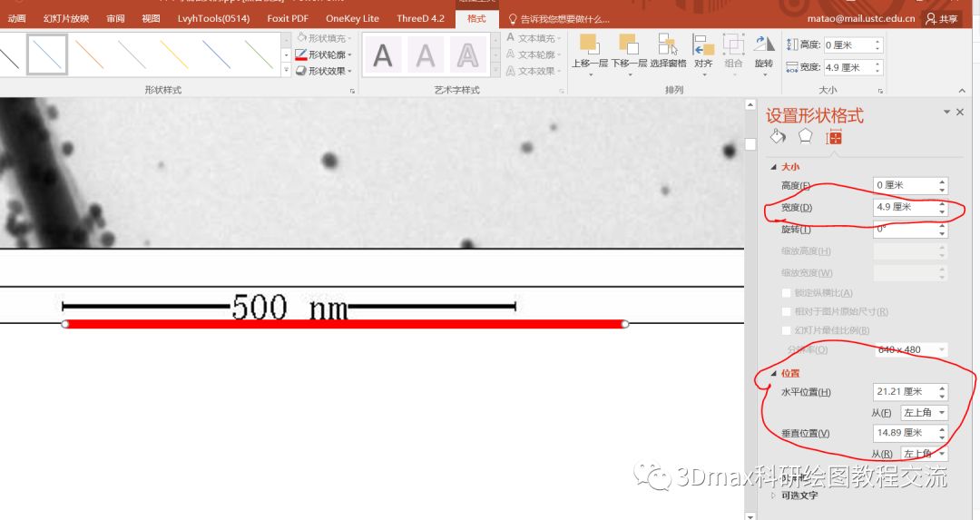Switch to the ThreeD 4.2 tab

tap(420, 18)
